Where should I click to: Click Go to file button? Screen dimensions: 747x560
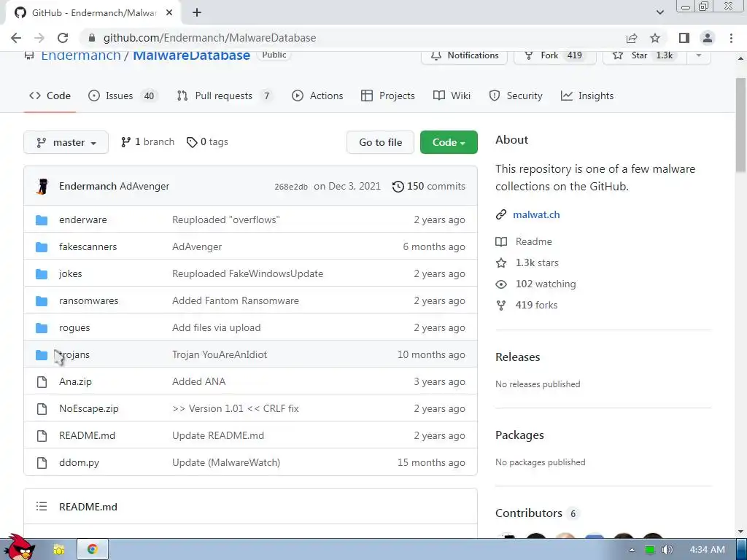click(x=380, y=142)
